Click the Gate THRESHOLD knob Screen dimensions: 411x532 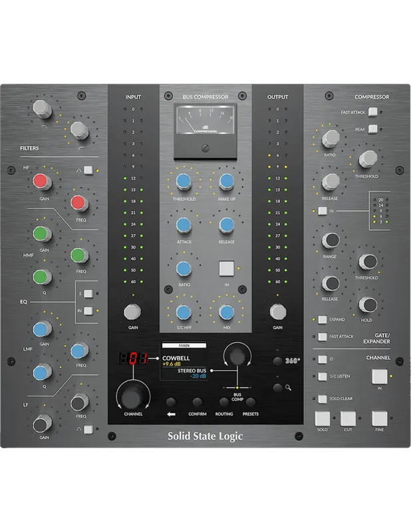368,262
